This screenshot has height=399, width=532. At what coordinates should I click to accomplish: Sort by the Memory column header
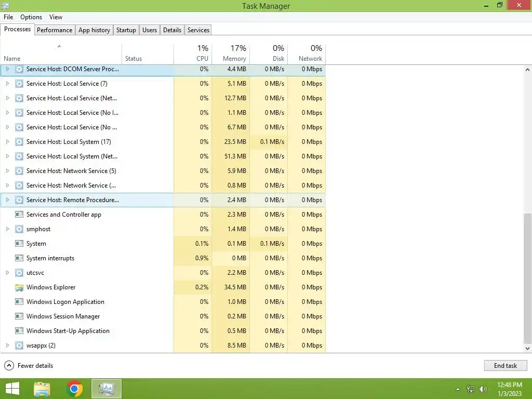pyautogui.click(x=231, y=54)
